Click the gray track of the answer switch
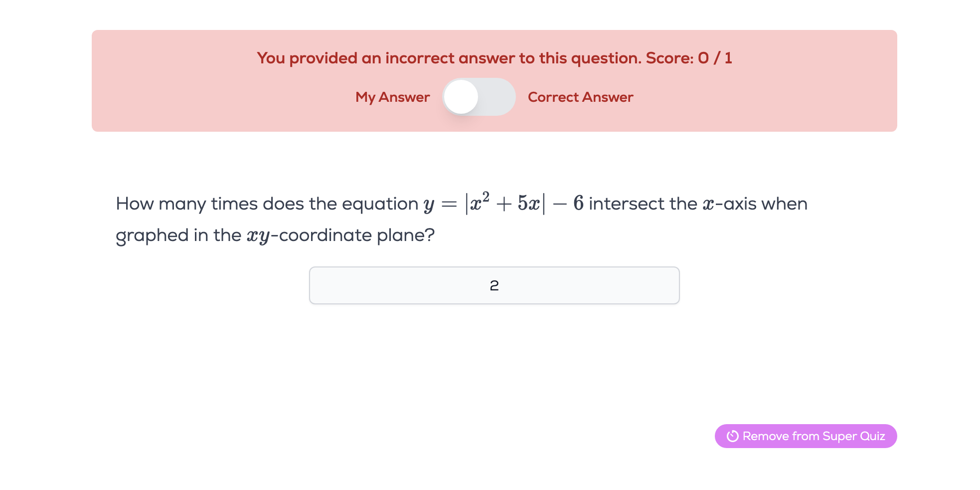This screenshot has width=980, height=490. point(498,97)
